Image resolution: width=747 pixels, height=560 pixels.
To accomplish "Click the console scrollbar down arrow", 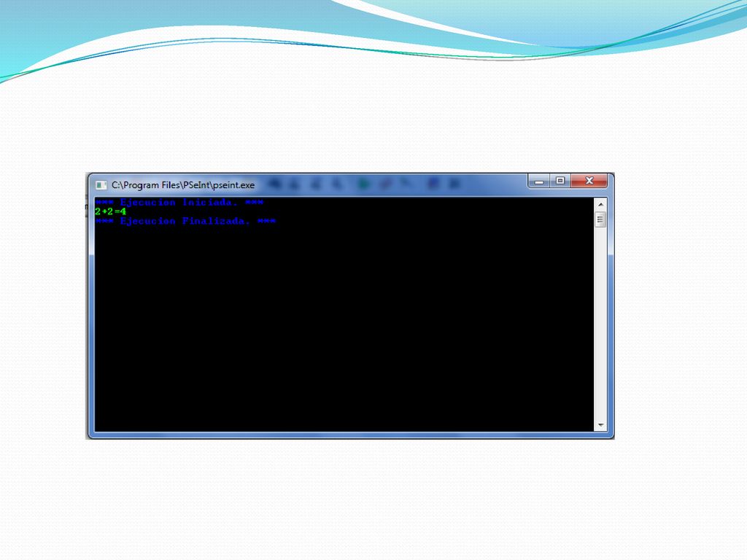I will [x=600, y=425].
